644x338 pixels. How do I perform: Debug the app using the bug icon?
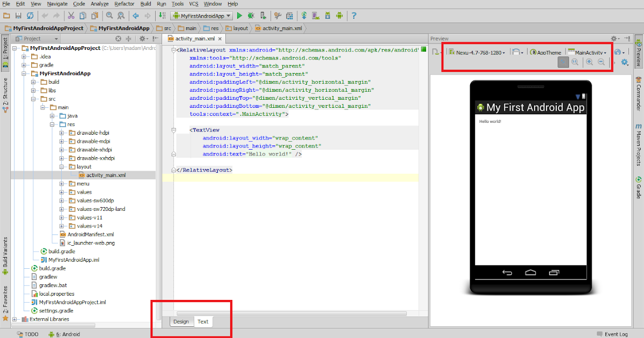tap(251, 16)
